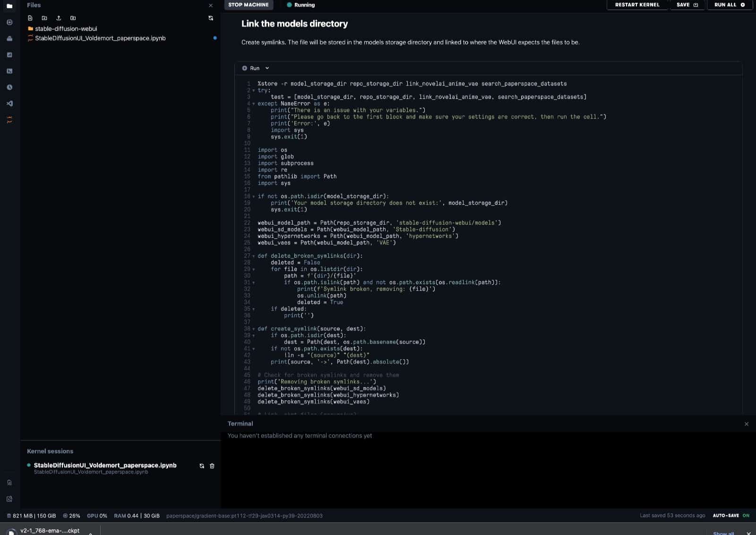Viewport: 756px width, 535px height.
Task: Delete the StableDiffusionUI kernel session
Action: (x=212, y=466)
